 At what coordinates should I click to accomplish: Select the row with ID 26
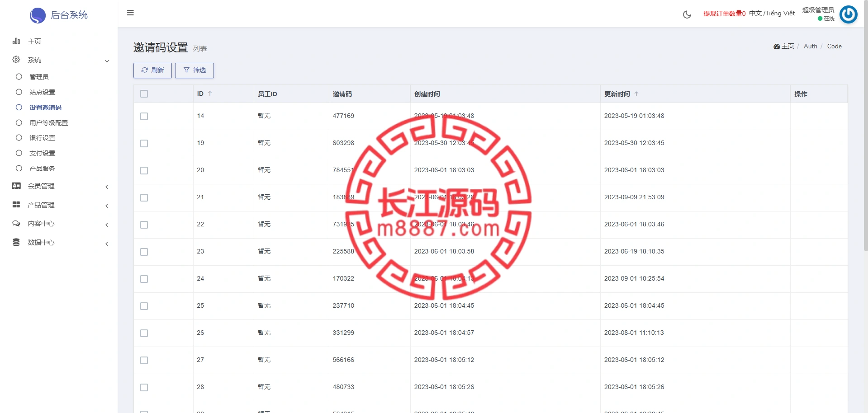144,333
